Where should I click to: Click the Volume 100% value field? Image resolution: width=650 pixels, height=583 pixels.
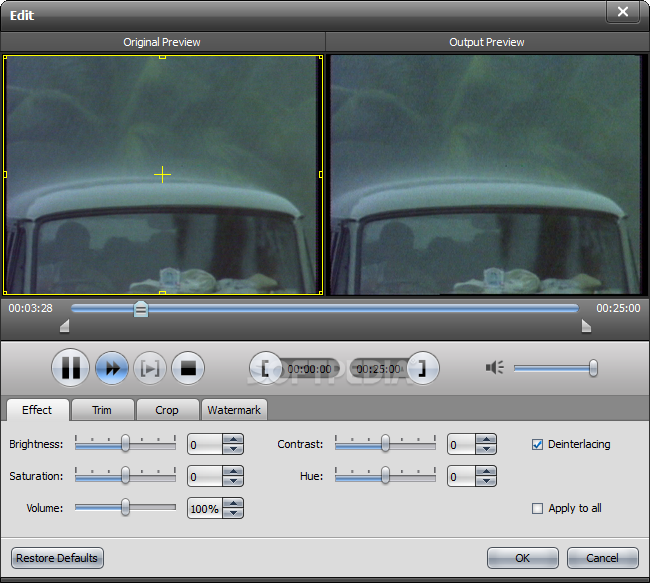pyautogui.click(x=205, y=508)
